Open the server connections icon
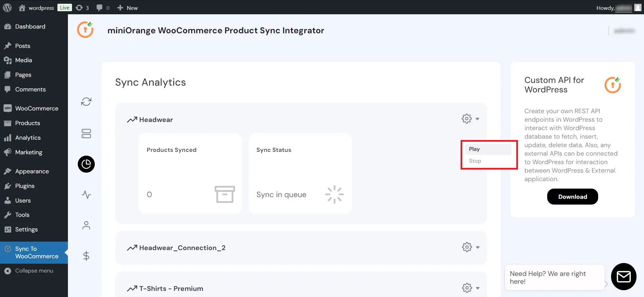This screenshot has height=297, width=644. coord(86,134)
